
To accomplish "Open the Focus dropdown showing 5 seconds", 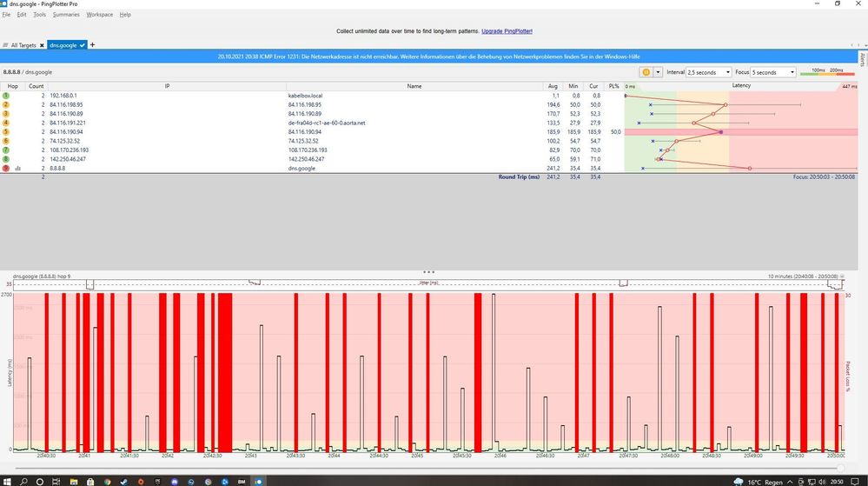I will [x=773, y=72].
